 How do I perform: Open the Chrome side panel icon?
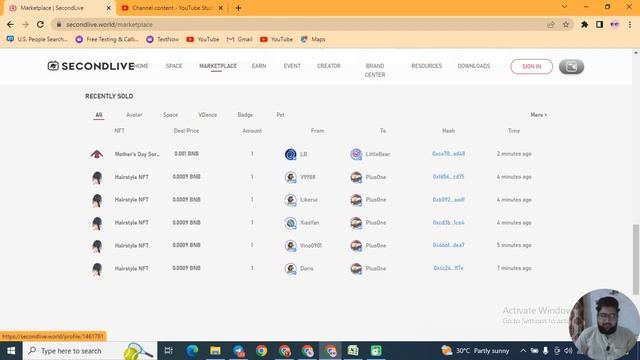click(x=599, y=24)
